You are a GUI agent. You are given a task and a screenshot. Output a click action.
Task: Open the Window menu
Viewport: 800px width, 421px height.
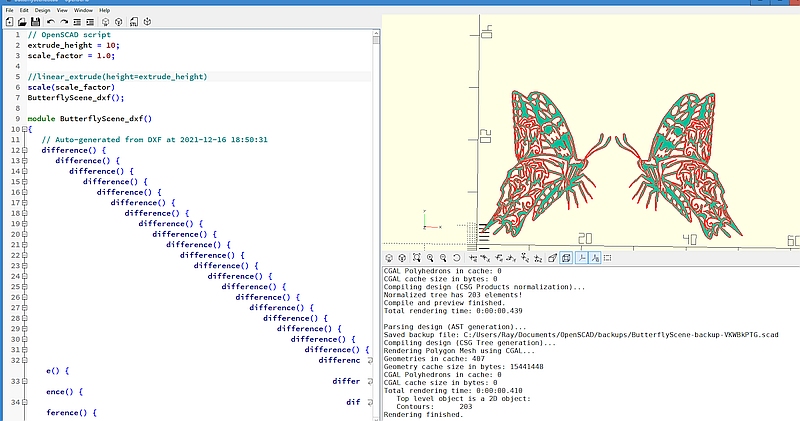(83, 9)
